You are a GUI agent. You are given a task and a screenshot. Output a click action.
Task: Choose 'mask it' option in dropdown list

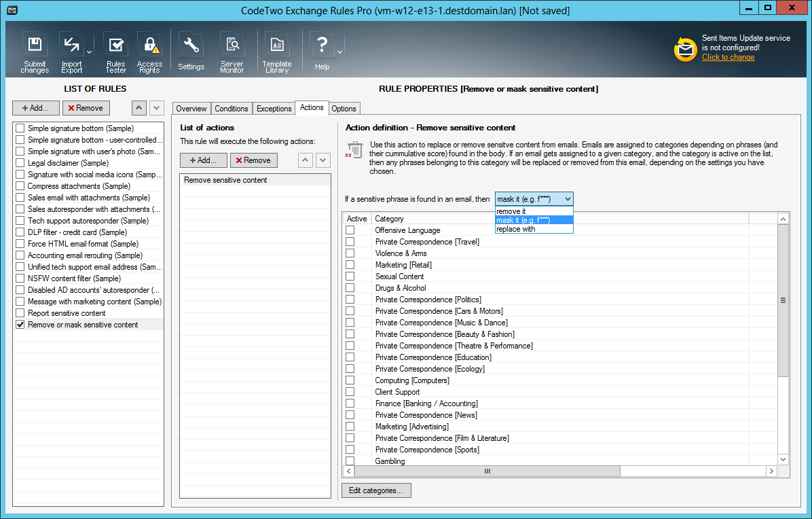coord(534,220)
